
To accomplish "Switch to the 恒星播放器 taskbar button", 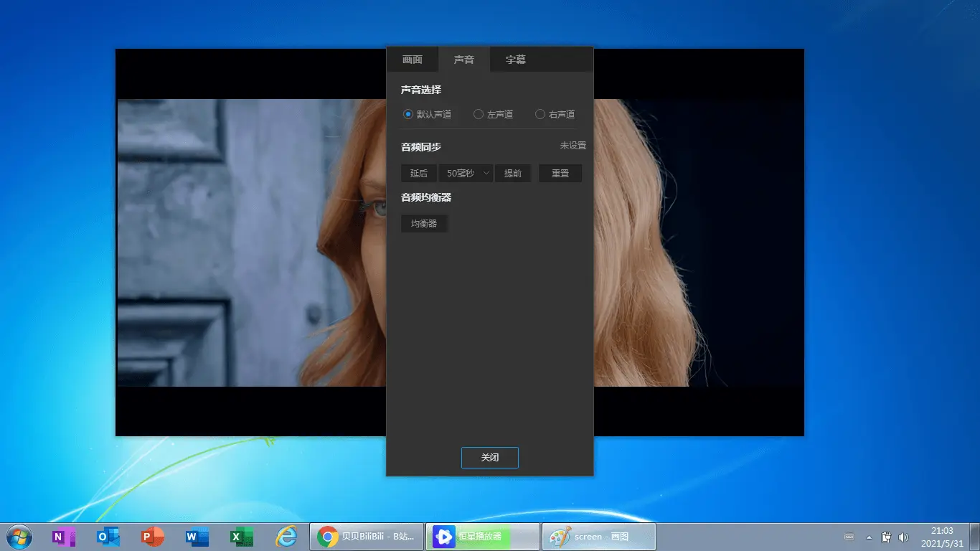I will coord(483,537).
